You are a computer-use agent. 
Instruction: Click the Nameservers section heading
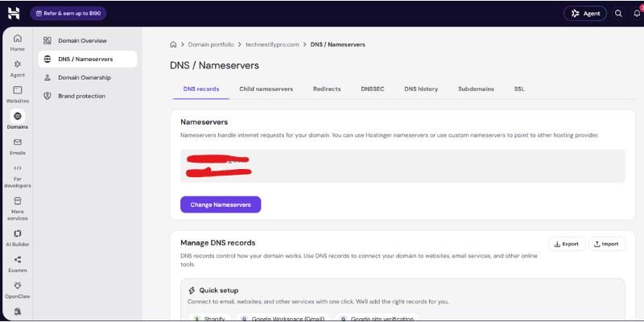coord(204,122)
